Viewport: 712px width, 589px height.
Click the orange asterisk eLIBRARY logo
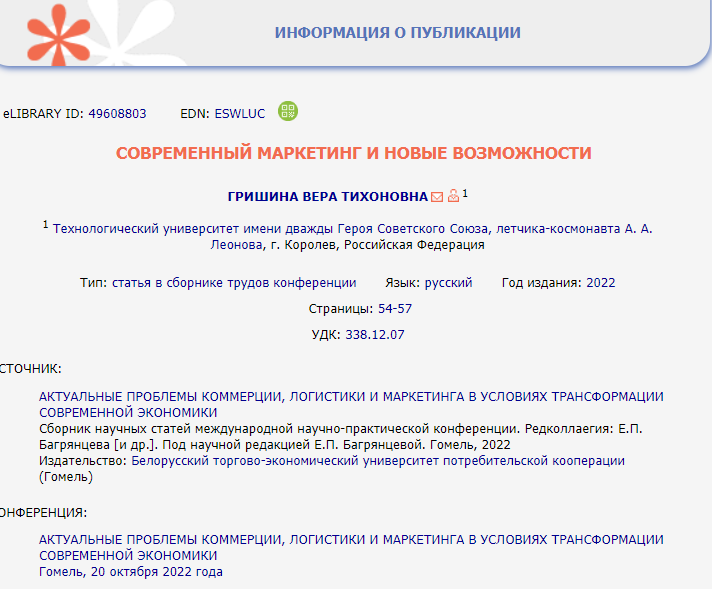point(59,35)
